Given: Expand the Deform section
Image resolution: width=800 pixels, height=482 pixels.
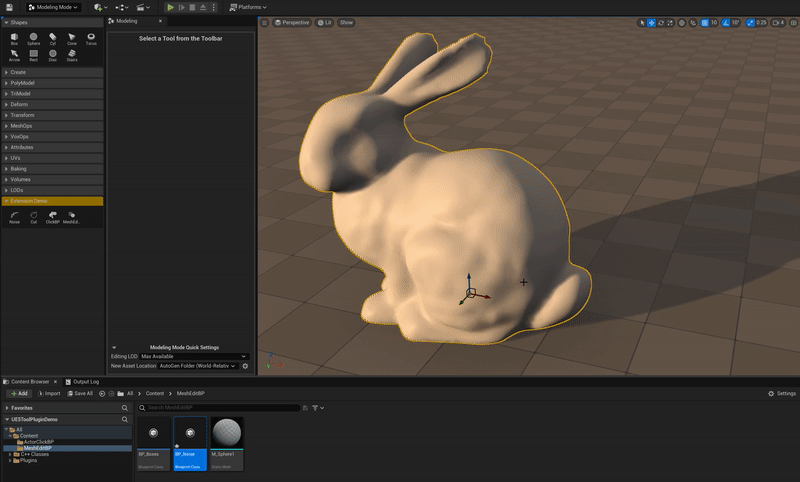Looking at the screenshot, I should click(x=53, y=105).
